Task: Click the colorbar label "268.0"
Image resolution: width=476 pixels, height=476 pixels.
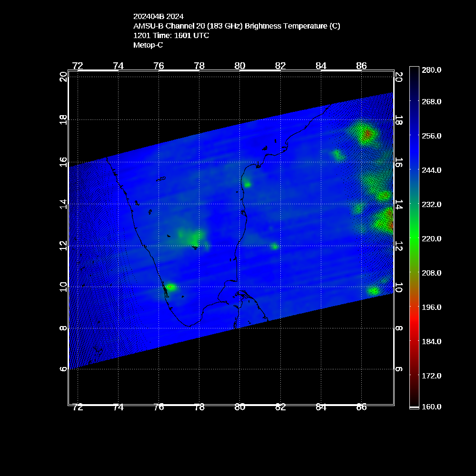Action: coord(431,102)
